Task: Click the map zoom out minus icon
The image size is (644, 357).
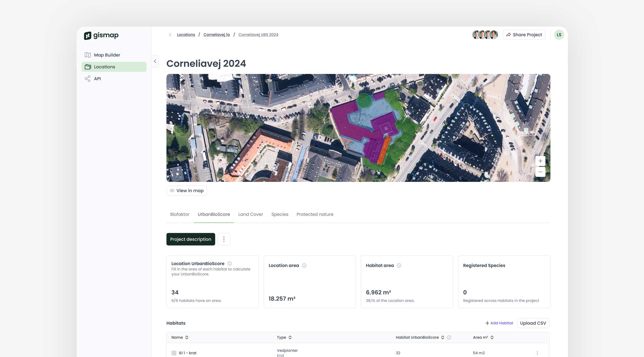Action: click(540, 172)
